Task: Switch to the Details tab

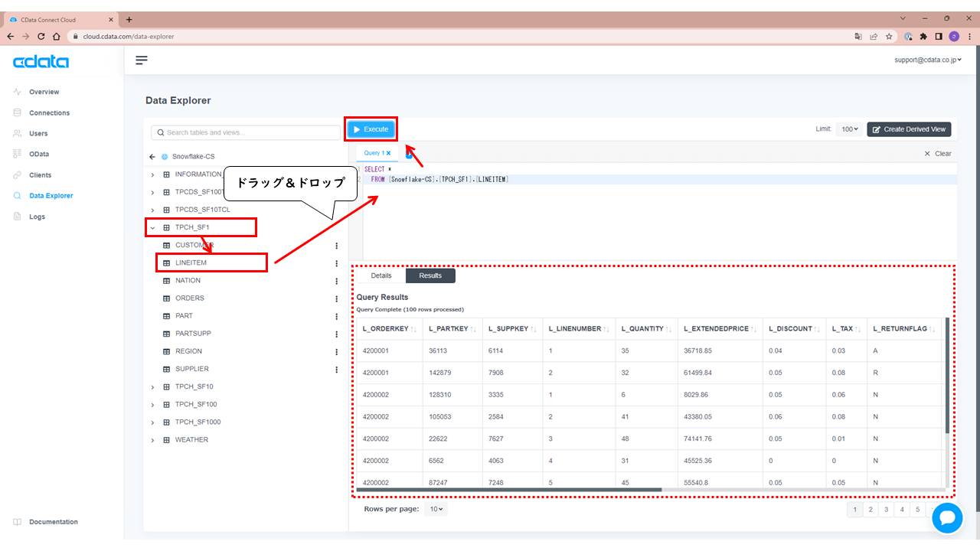Action: coord(381,275)
